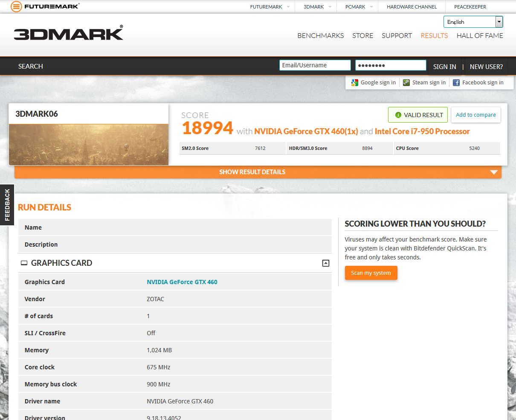
Task: Click the Memory value 1,024 MB
Action: point(159,350)
